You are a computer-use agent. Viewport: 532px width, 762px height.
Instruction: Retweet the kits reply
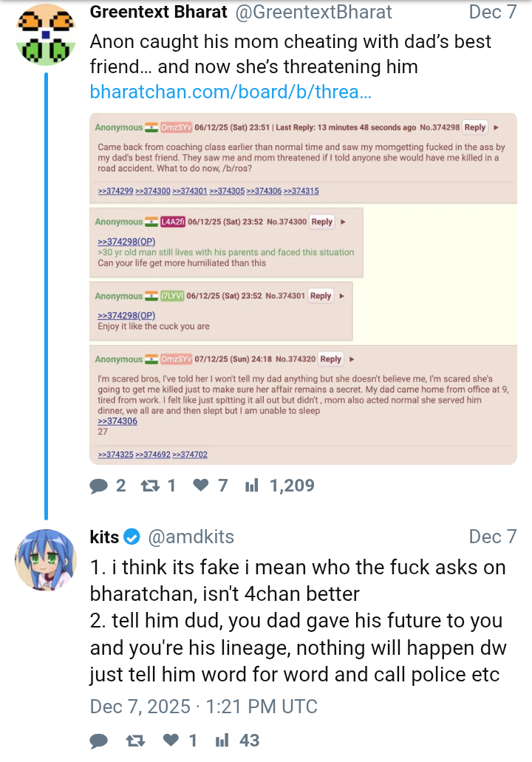pyautogui.click(x=134, y=741)
